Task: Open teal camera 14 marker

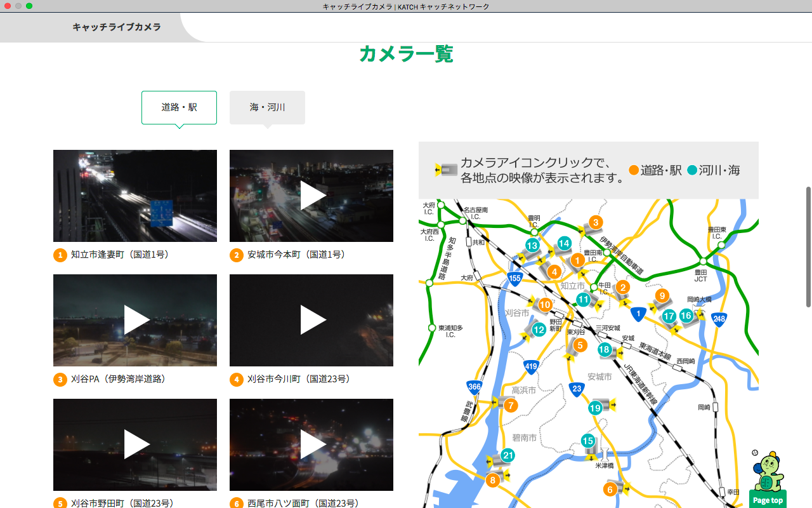Action: coord(564,243)
